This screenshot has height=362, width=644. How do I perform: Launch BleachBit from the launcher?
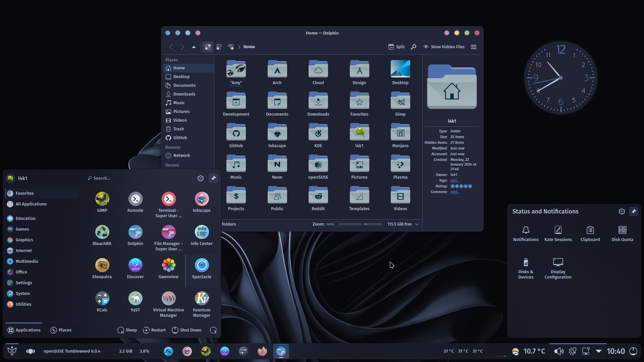click(102, 235)
